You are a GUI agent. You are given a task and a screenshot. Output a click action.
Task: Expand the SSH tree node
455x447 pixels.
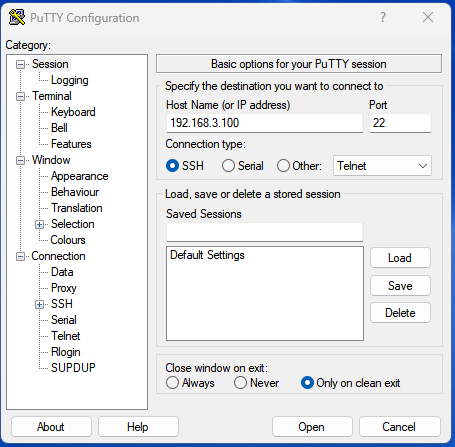(x=39, y=305)
